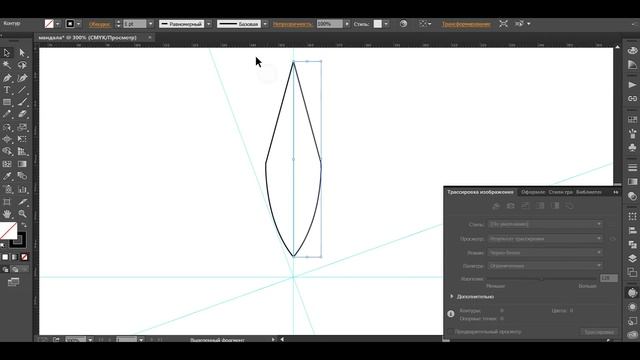Click the Recolor Artwork wheel icon

[403, 24]
